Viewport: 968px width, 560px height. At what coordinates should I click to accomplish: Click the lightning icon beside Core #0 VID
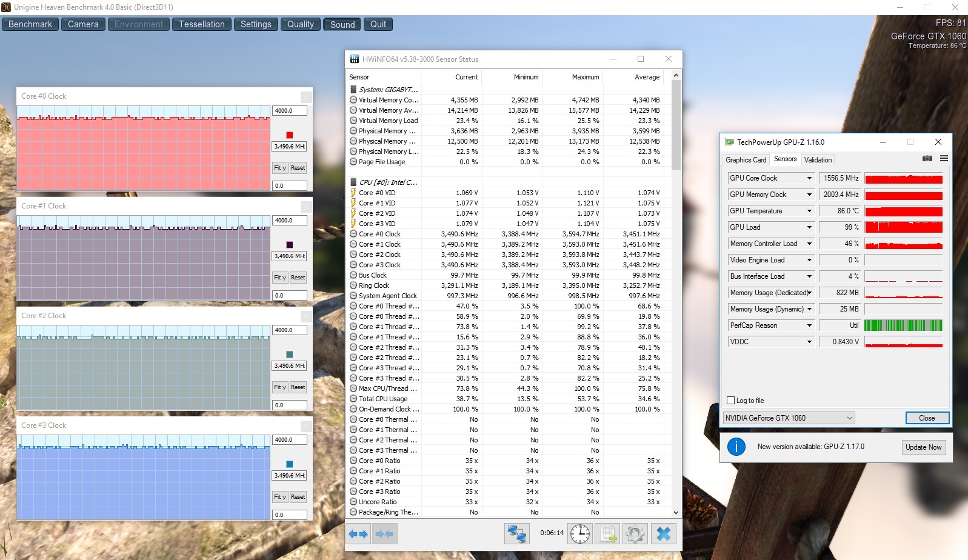click(353, 193)
